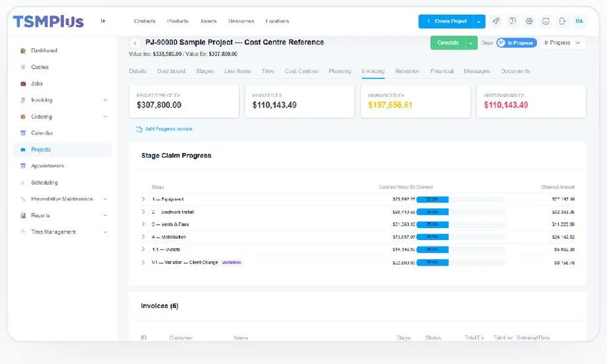The width and height of the screenshot is (607, 364).
Task: Click the In Progress stage badge
Action: click(517, 43)
